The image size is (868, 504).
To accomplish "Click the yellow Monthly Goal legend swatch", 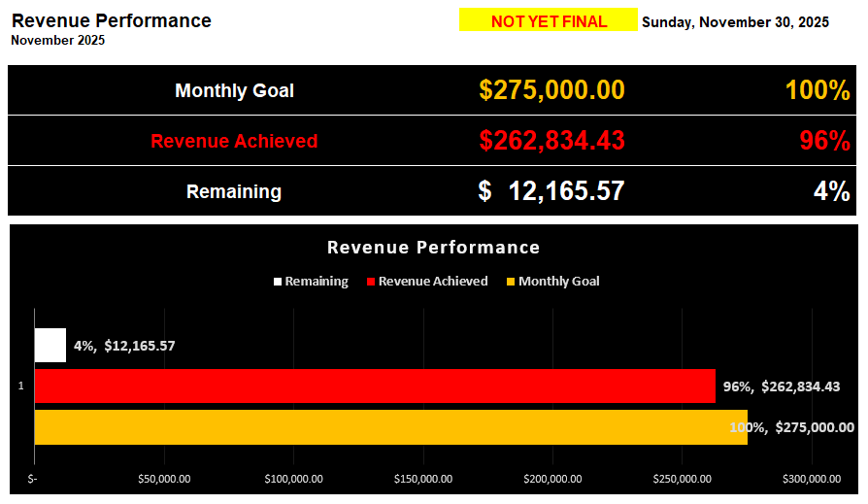I will click(511, 282).
